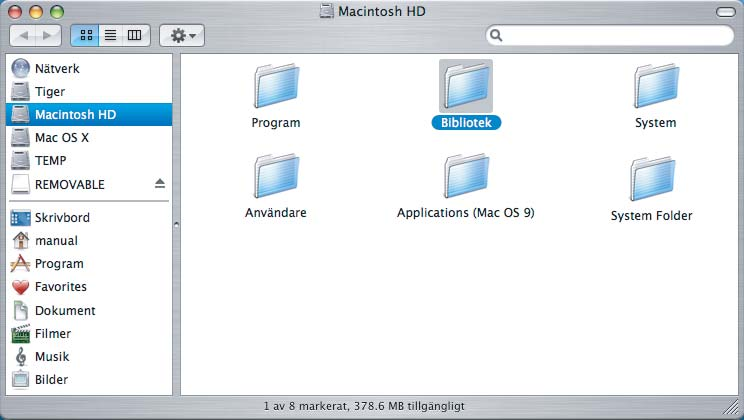This screenshot has height=420, width=744.
Task: Select the Macintosh HD volume in the sidebar
Action: [x=89, y=114]
